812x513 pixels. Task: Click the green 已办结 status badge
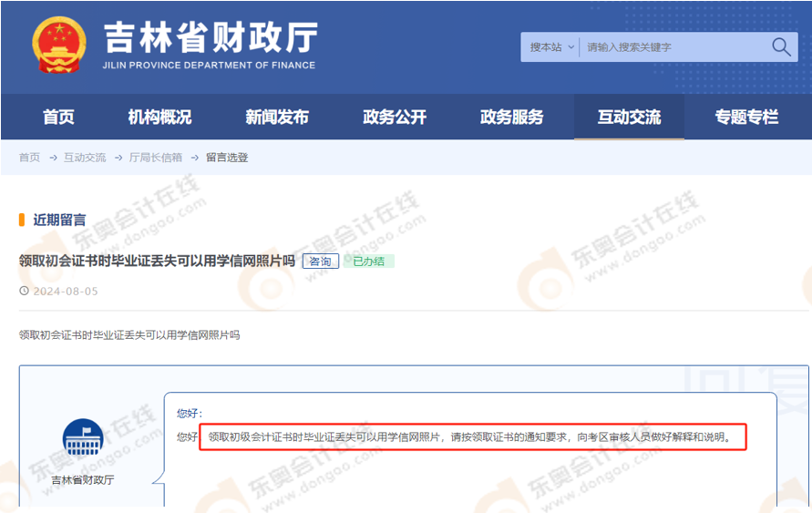pyautogui.click(x=369, y=262)
